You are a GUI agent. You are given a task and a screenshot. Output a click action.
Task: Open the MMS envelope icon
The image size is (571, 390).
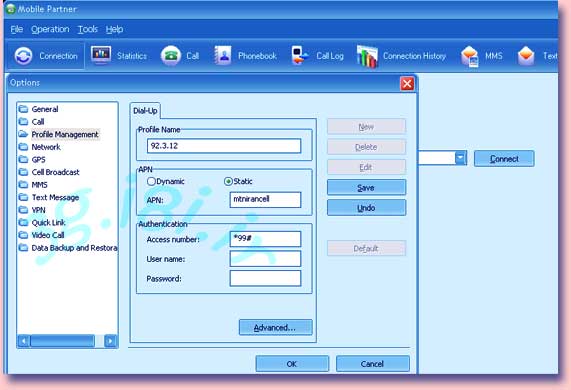click(469, 56)
